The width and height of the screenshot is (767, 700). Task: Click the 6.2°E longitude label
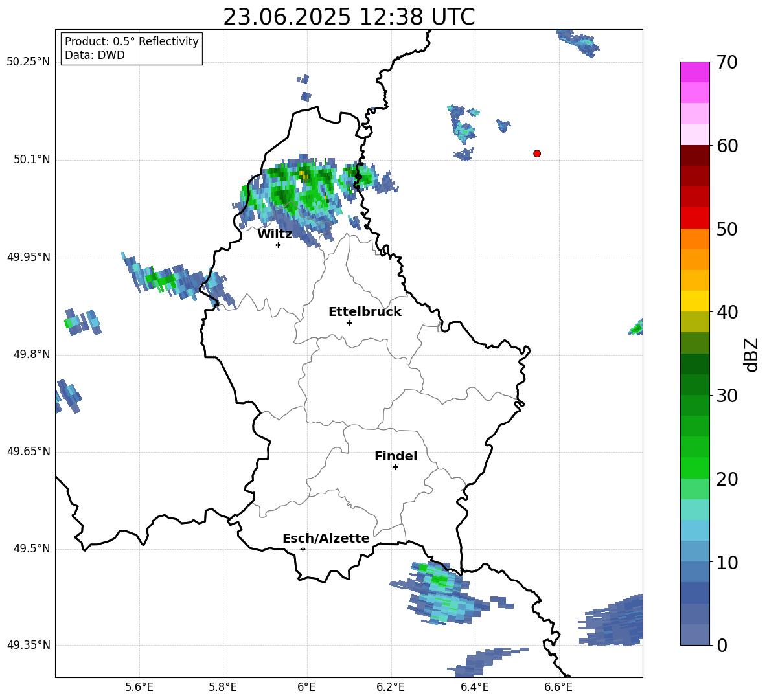[391, 687]
